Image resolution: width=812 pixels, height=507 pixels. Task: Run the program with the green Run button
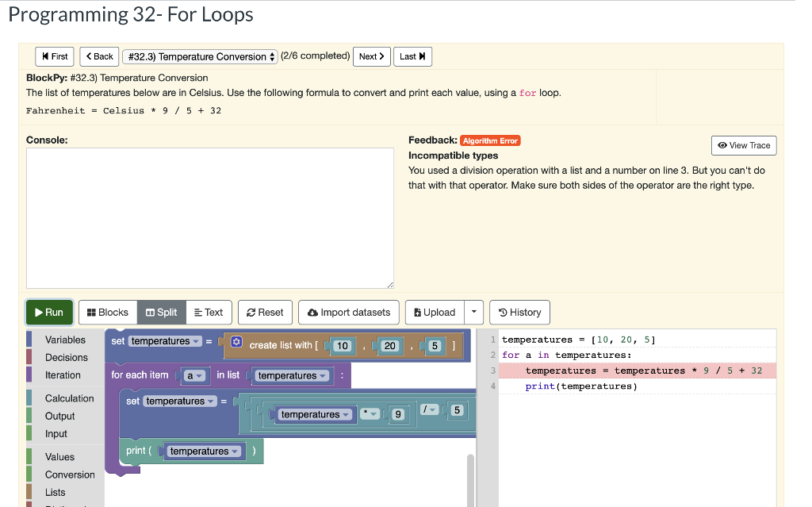click(x=48, y=312)
